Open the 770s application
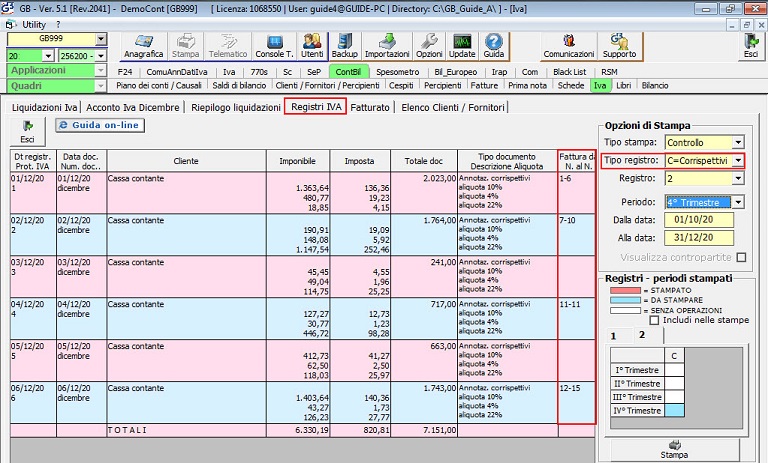 (x=259, y=72)
